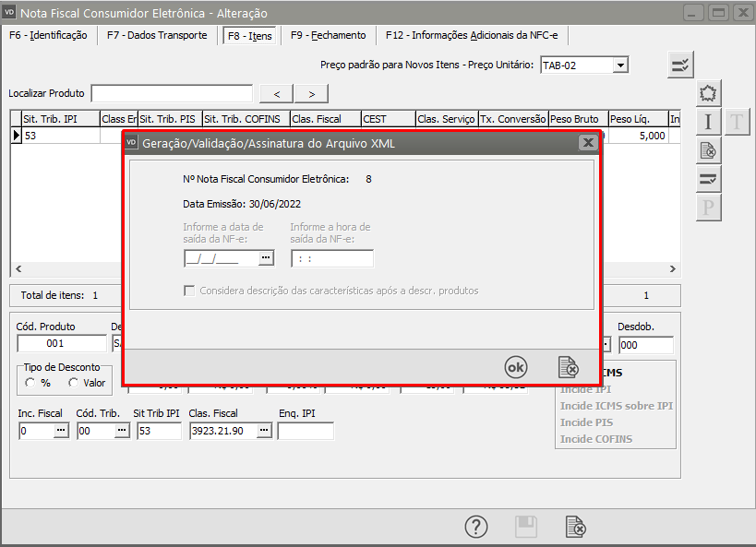Click the greyed 'T' side icon
The width and height of the screenshot is (756, 547).
(x=737, y=122)
